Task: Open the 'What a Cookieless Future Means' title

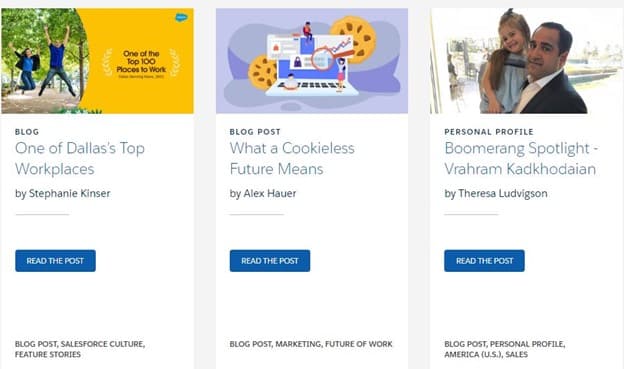Action: [x=292, y=158]
